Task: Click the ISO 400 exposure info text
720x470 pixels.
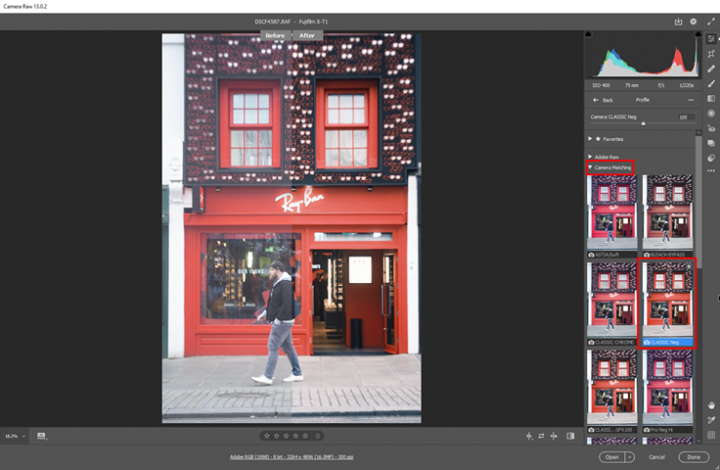Action: pos(601,85)
